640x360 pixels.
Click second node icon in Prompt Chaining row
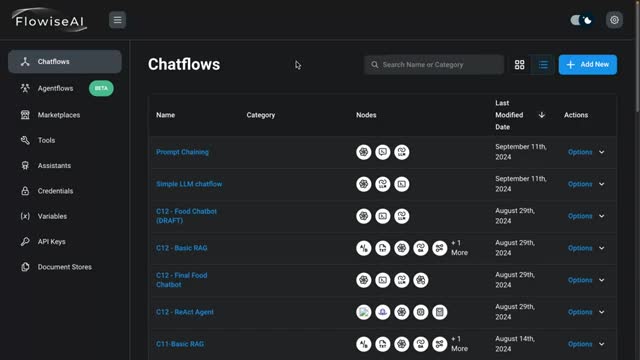click(x=383, y=152)
